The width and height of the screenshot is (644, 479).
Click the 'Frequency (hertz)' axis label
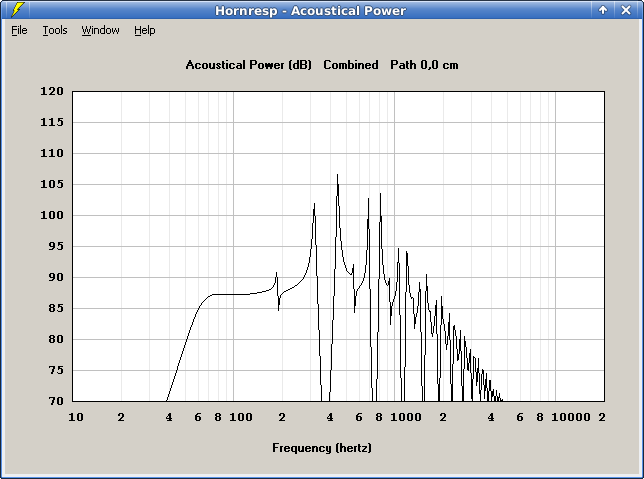[x=322, y=448]
